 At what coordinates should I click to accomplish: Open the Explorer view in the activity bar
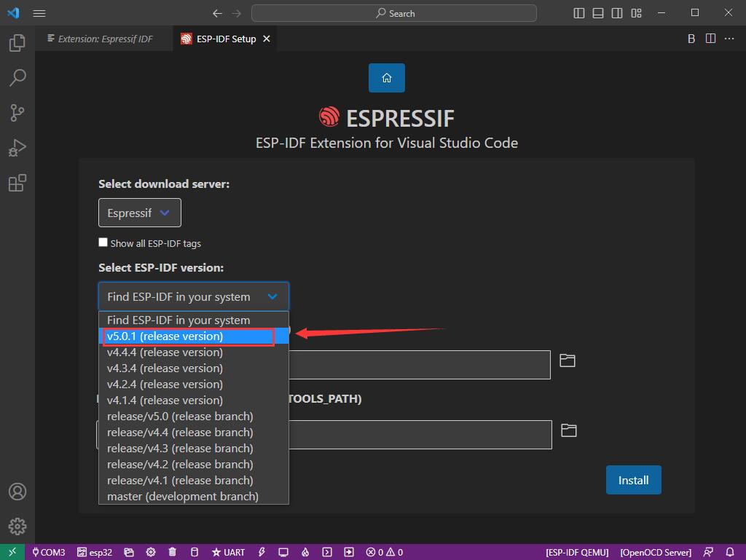point(17,44)
